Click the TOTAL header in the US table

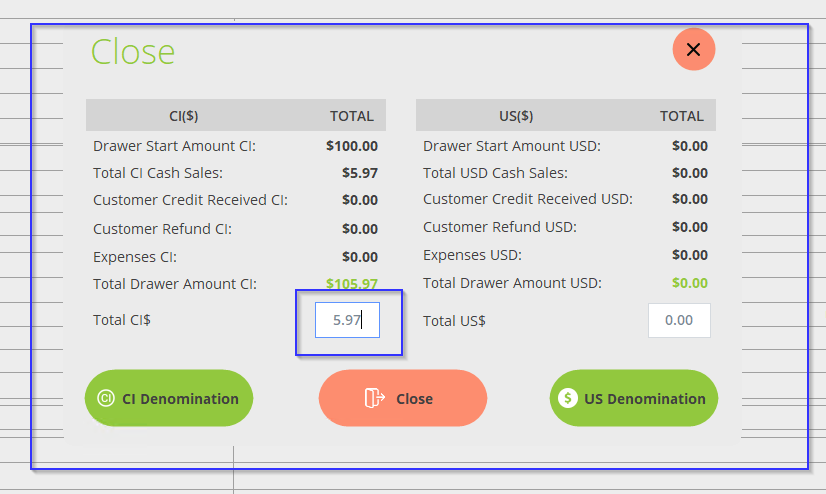click(682, 116)
